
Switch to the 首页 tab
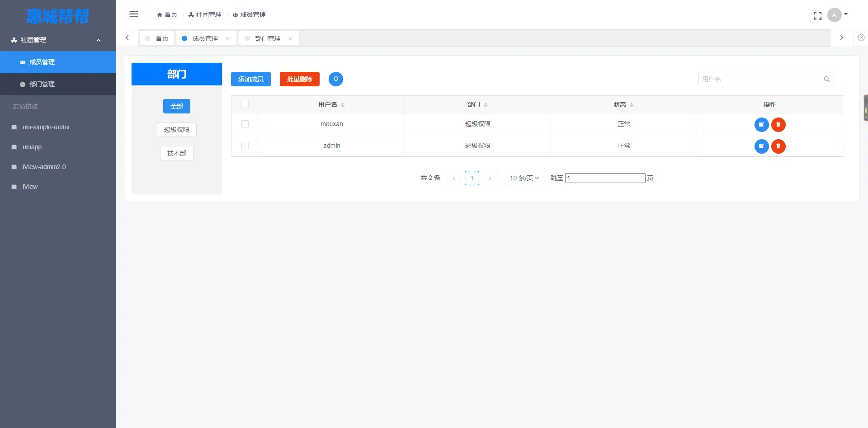157,38
